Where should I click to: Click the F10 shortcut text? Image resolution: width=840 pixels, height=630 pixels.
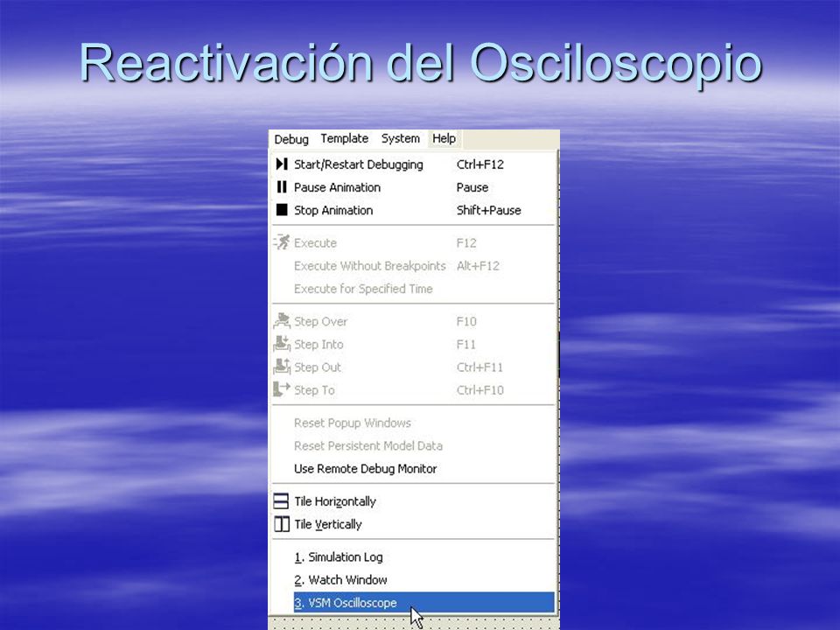click(x=466, y=321)
